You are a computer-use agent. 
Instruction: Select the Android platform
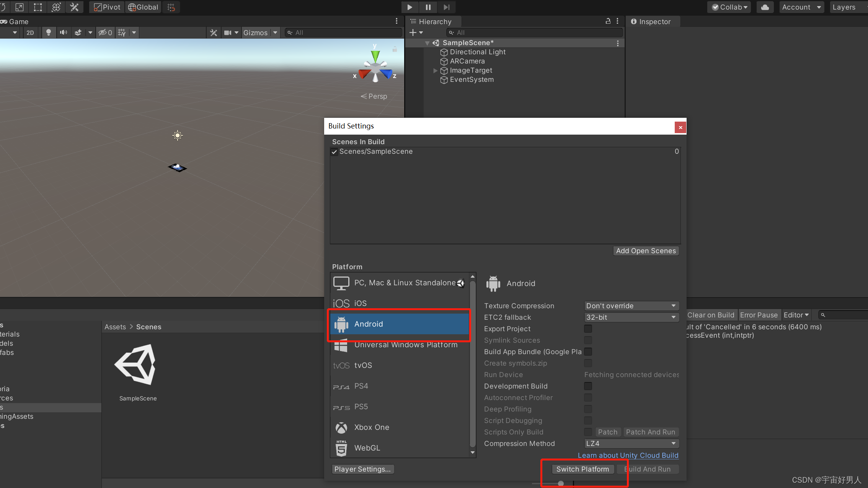400,324
